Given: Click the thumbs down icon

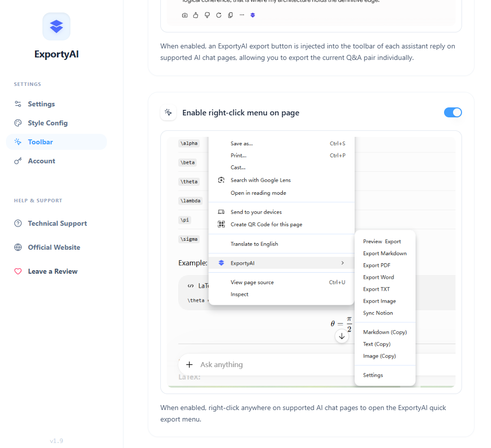Looking at the screenshot, I should click(207, 15).
